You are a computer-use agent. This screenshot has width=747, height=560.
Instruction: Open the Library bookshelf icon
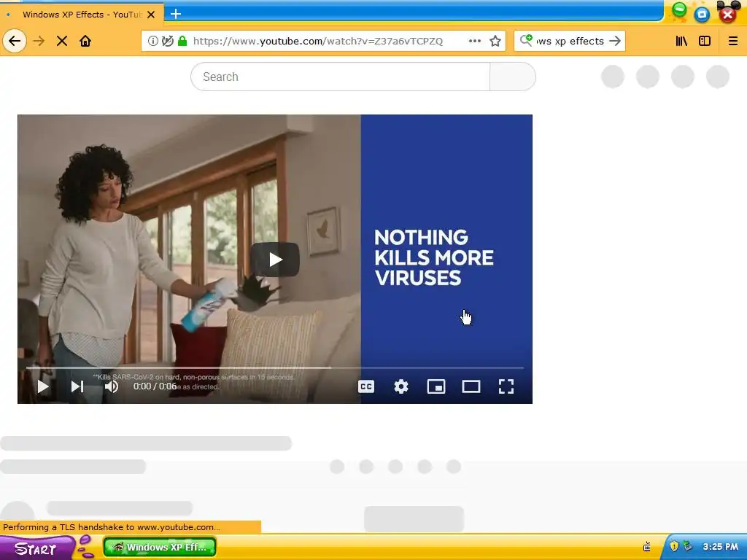tap(682, 41)
